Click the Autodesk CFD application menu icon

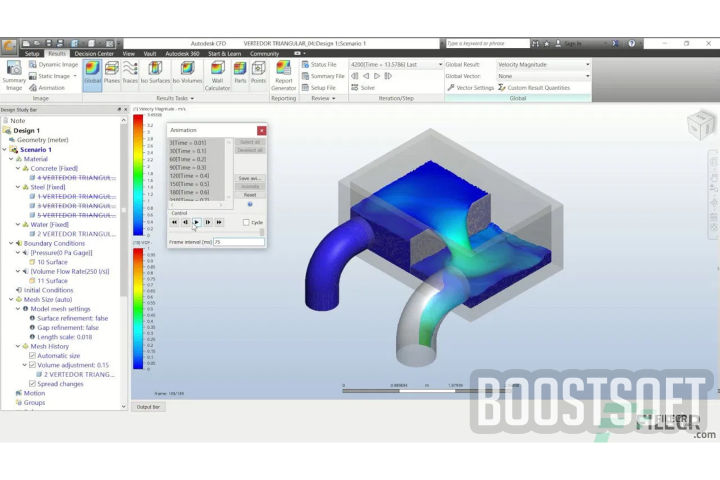[9, 46]
